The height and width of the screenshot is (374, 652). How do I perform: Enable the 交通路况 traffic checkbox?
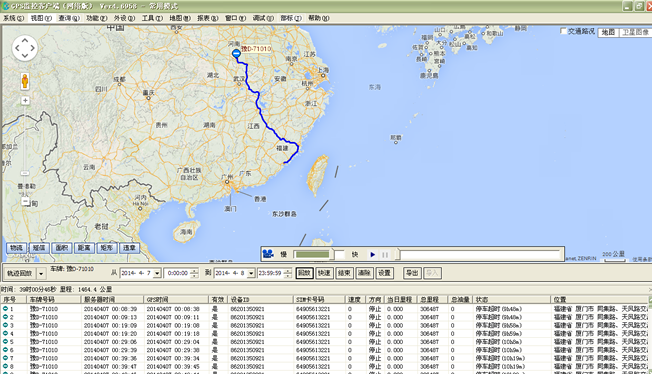[564, 31]
